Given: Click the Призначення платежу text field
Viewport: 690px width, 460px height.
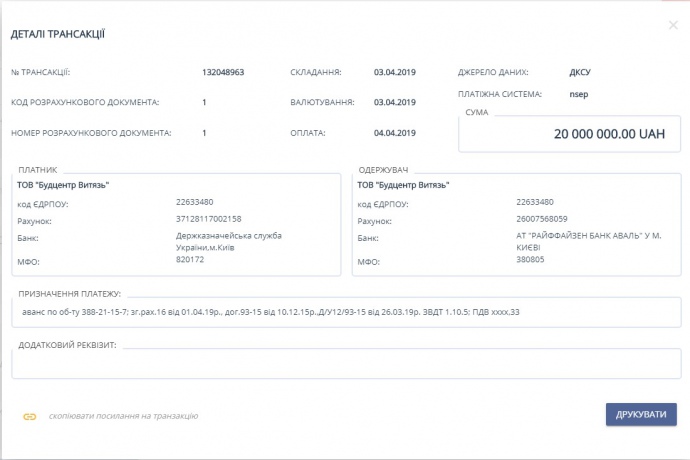Looking at the screenshot, I should tap(345, 313).
